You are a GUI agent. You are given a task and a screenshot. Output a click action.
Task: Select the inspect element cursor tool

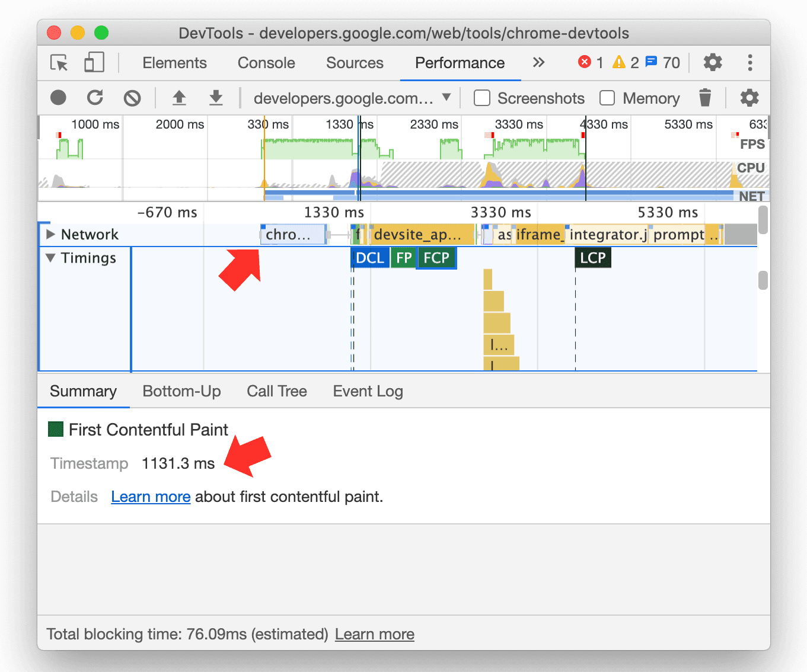58,63
